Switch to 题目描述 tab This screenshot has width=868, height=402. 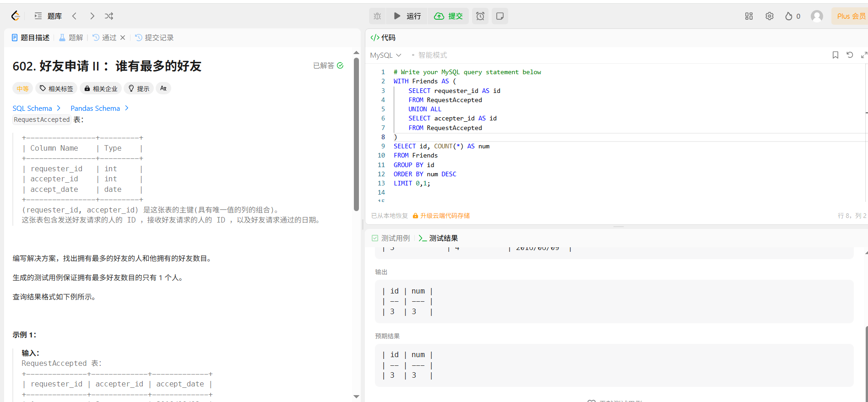coord(31,38)
